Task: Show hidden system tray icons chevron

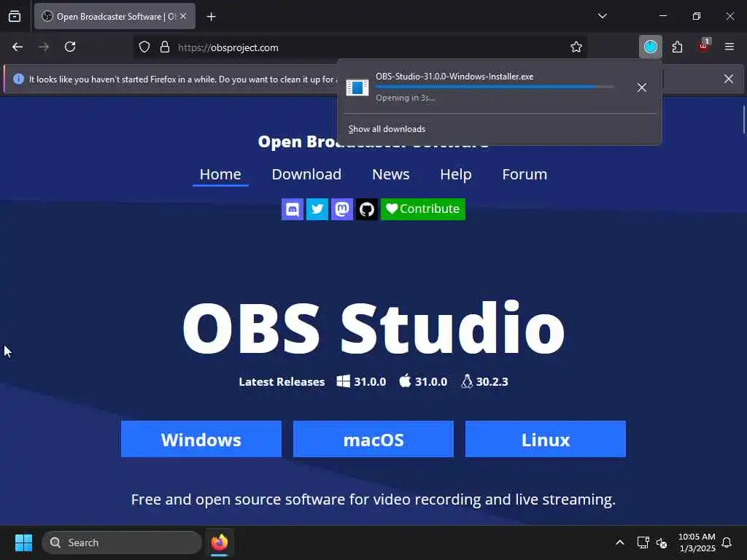Action: point(620,542)
